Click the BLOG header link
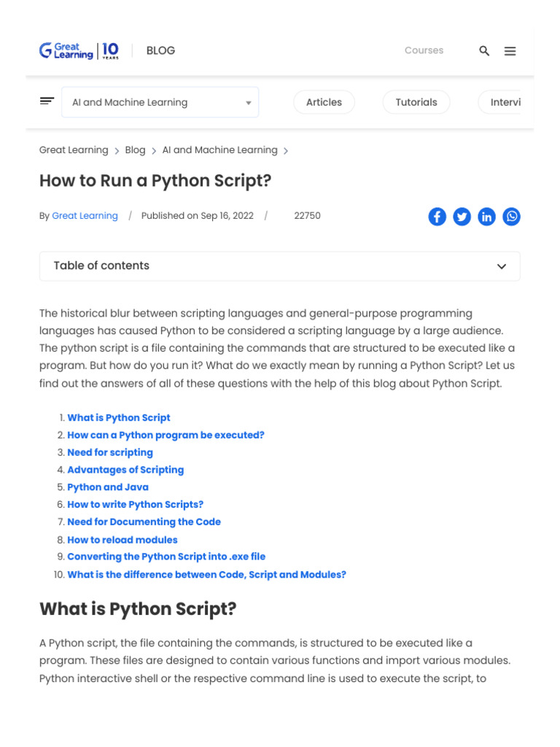Screen dimensions: 560x747 click(x=160, y=50)
